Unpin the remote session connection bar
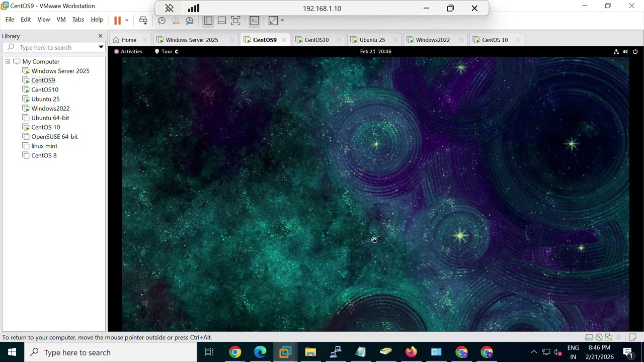This screenshot has height=362, width=644. 169,8
